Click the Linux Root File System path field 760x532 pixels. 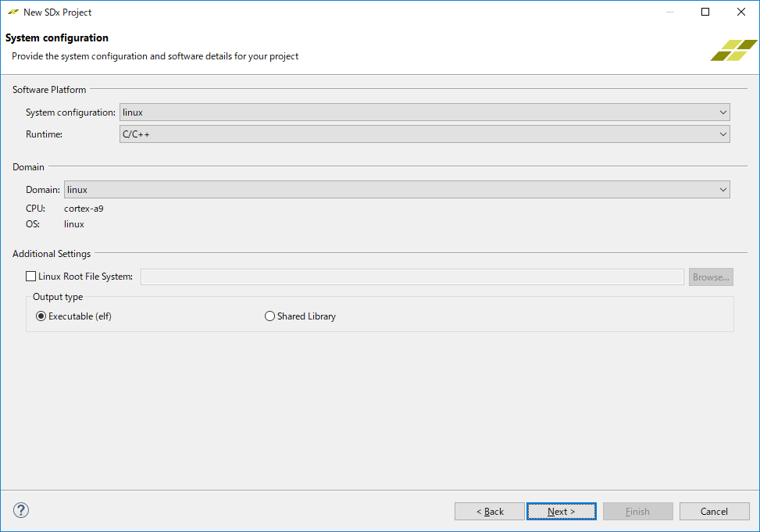412,277
